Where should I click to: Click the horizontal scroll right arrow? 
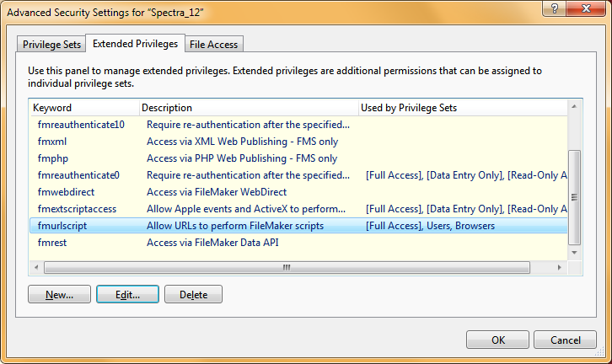pos(559,268)
